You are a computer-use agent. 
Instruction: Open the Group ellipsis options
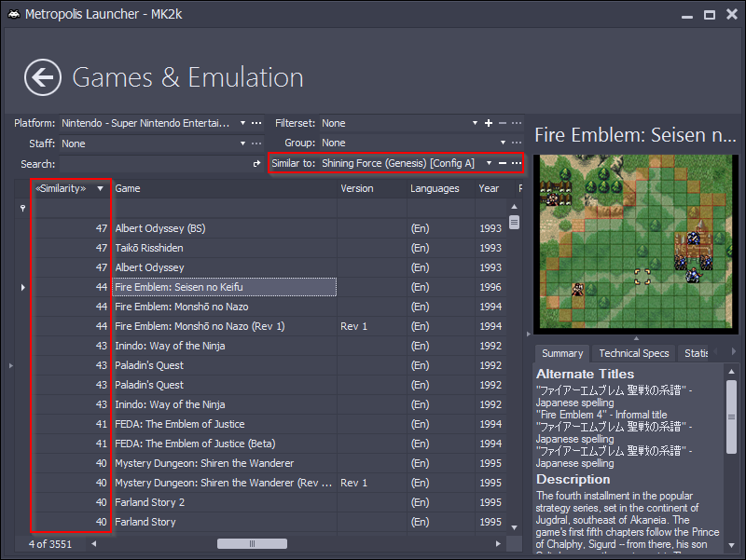point(517,143)
